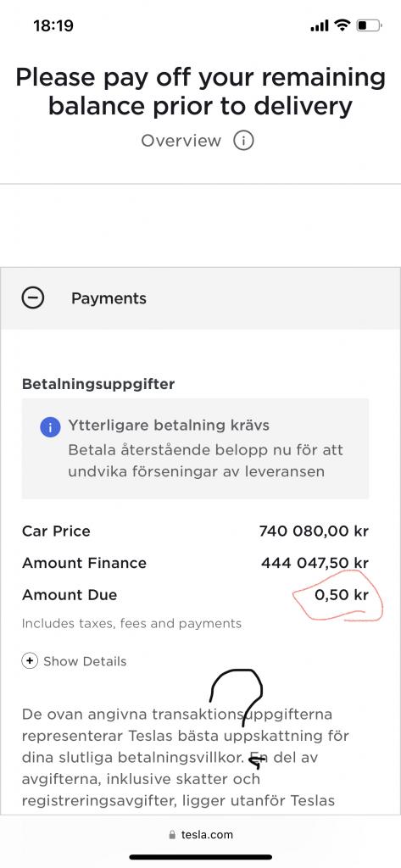Tap the Wi-Fi status icon
Image resolution: width=401 pixels, height=868 pixels.
click(343, 25)
